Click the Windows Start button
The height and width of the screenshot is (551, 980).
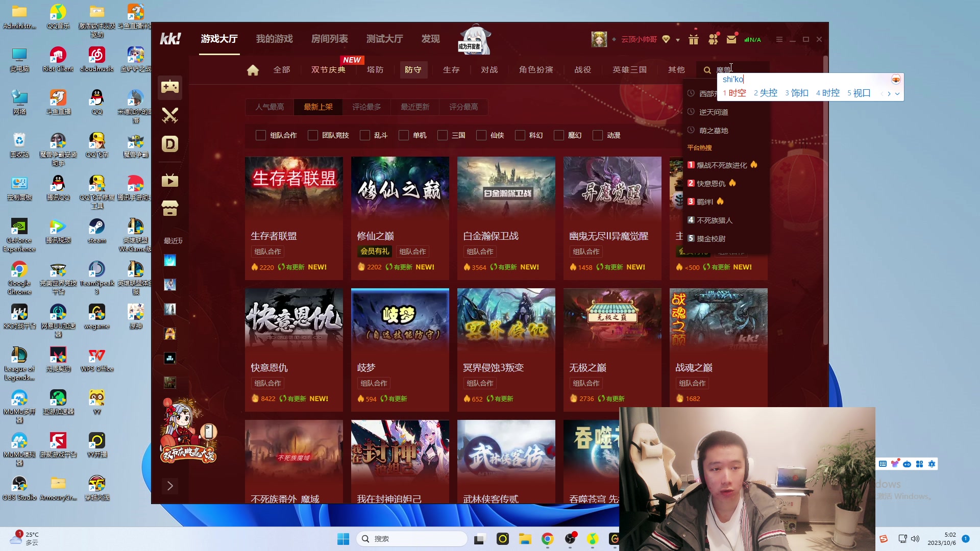click(343, 539)
